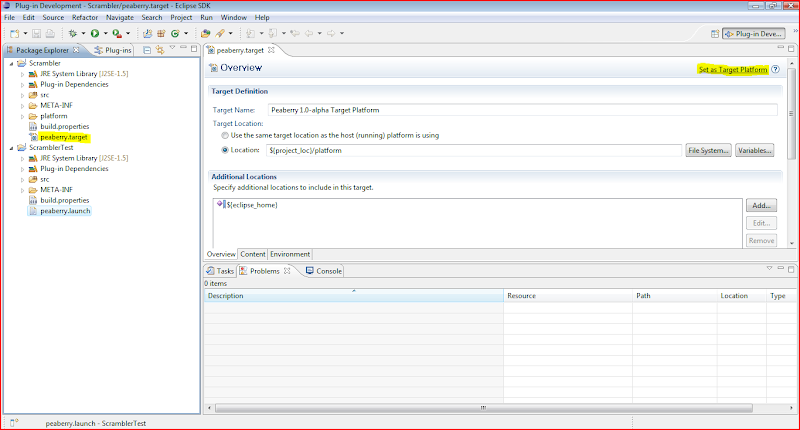800x430 pixels.
Task: Switch to the Content editor tab
Action: tap(253, 254)
